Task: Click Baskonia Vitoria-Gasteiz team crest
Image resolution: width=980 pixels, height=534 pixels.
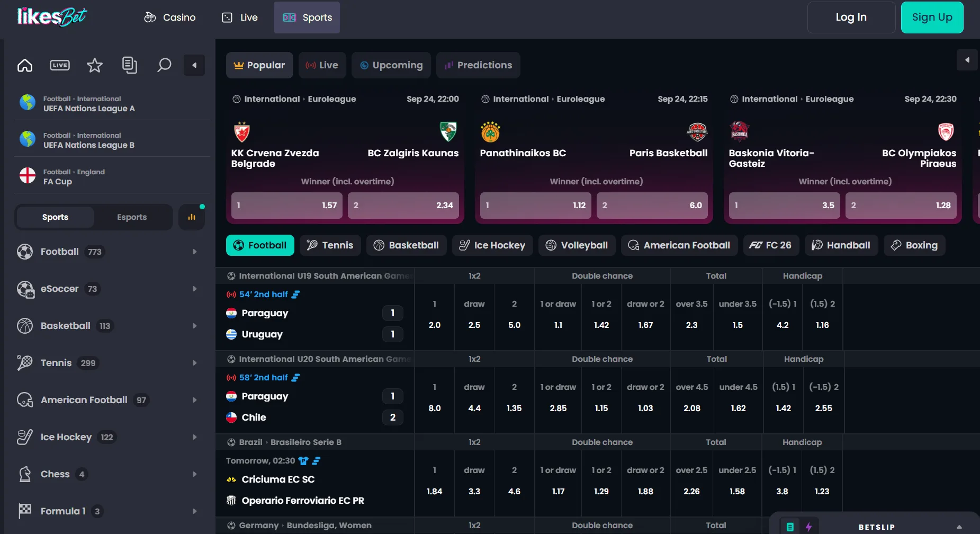Action: [x=740, y=130]
